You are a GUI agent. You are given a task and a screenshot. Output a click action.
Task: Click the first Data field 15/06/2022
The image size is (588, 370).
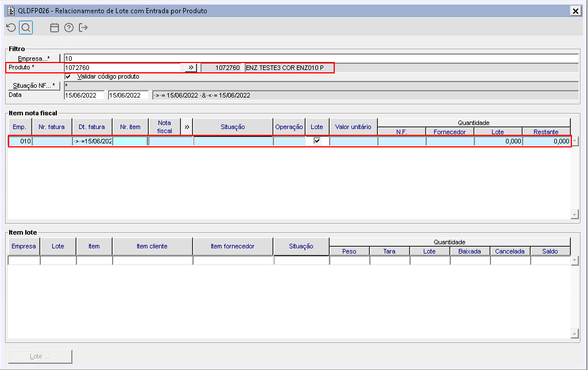(84, 95)
